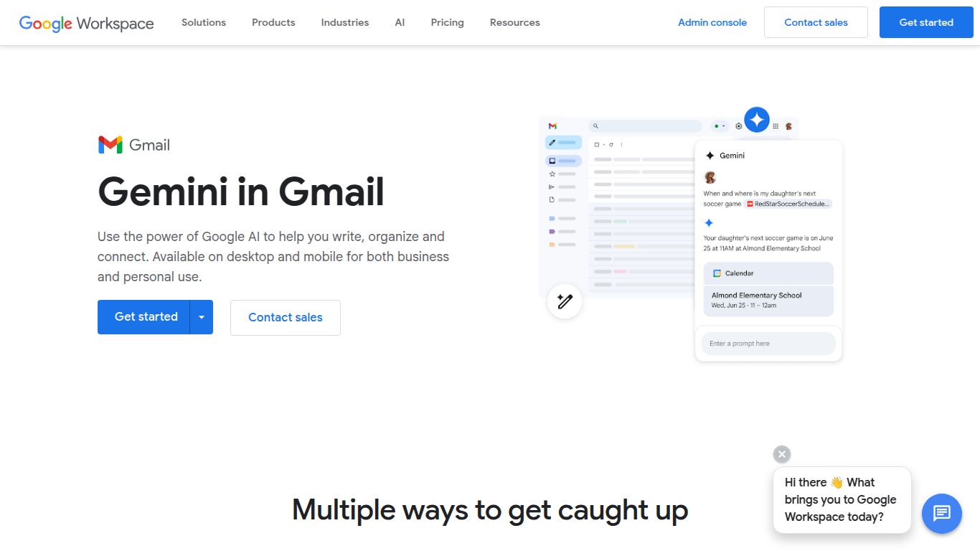The height and width of the screenshot is (551, 980).
Task: Click the Gmail M logo in the mock interface
Action: (x=552, y=126)
